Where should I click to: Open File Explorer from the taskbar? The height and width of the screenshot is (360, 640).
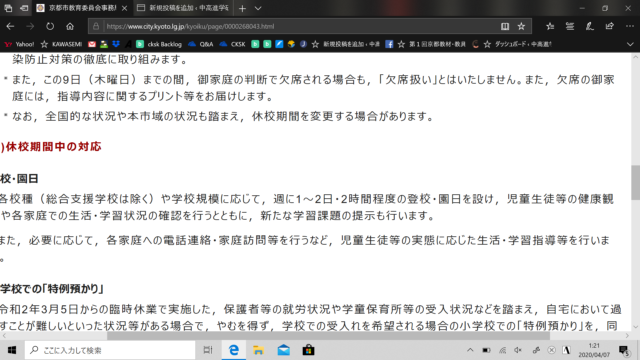(258, 350)
